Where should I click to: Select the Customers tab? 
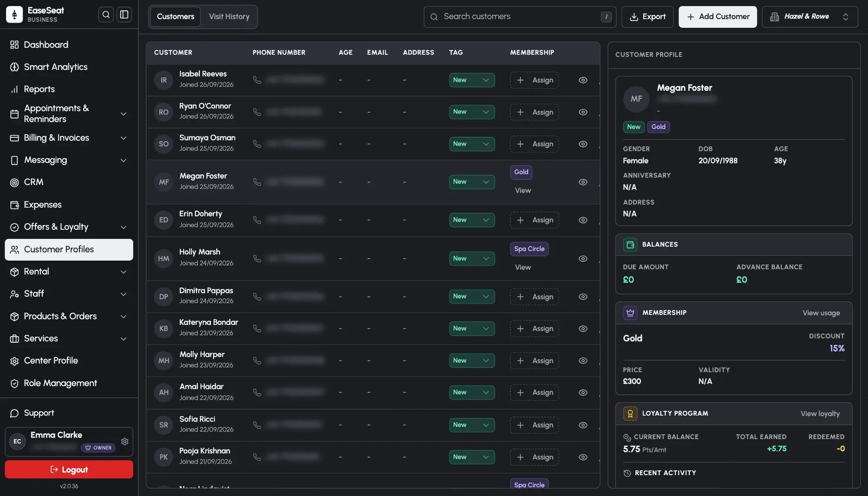click(x=175, y=17)
